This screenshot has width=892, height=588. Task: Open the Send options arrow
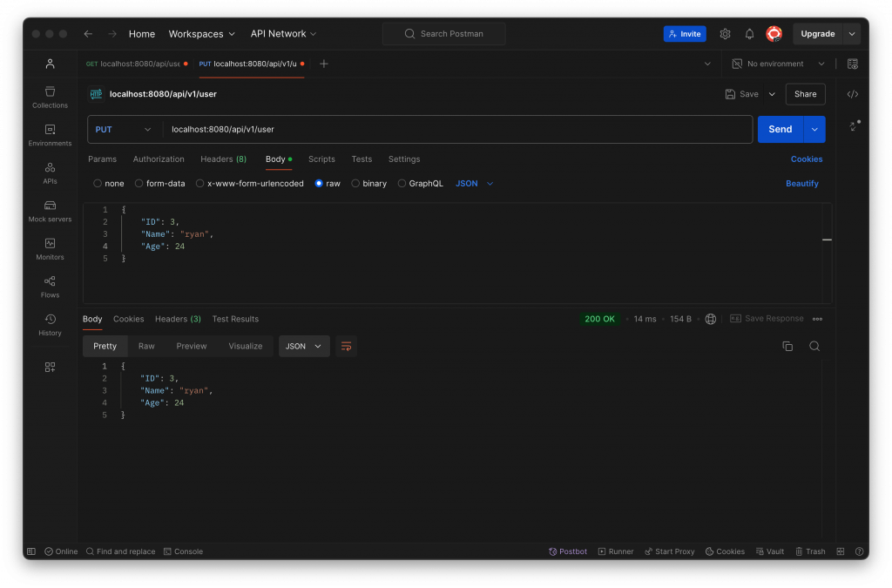click(x=814, y=130)
